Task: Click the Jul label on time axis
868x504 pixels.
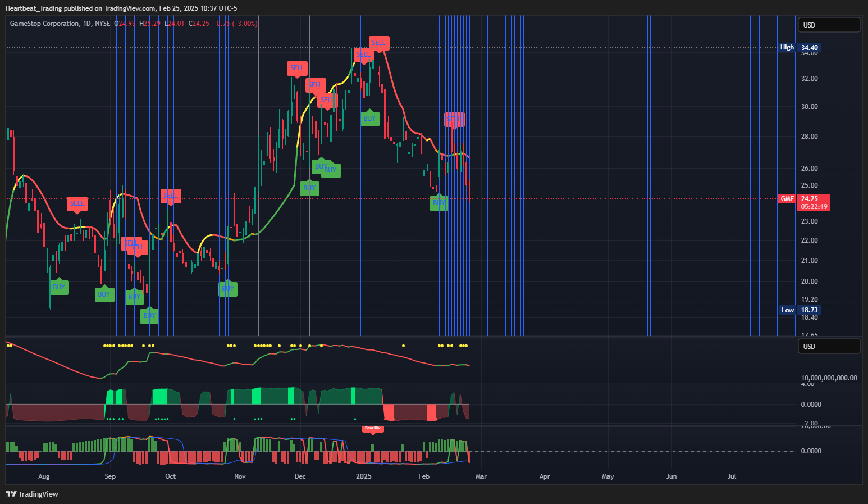Action: (732, 476)
